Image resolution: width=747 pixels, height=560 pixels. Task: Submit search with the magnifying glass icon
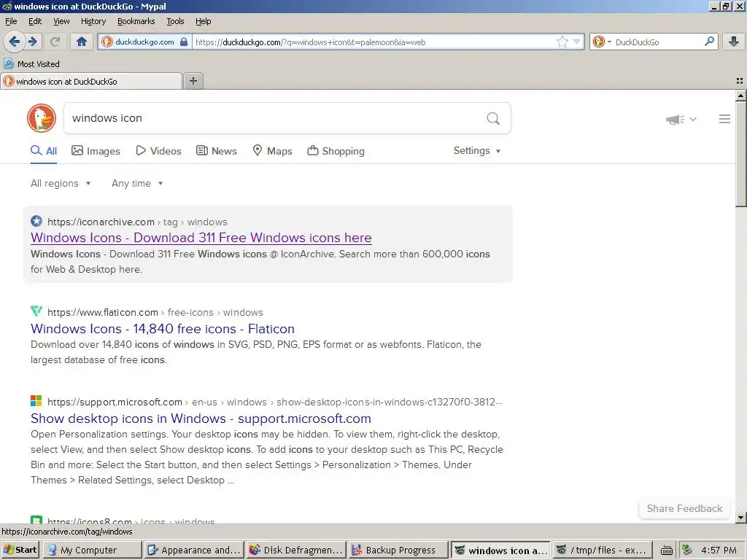(493, 118)
